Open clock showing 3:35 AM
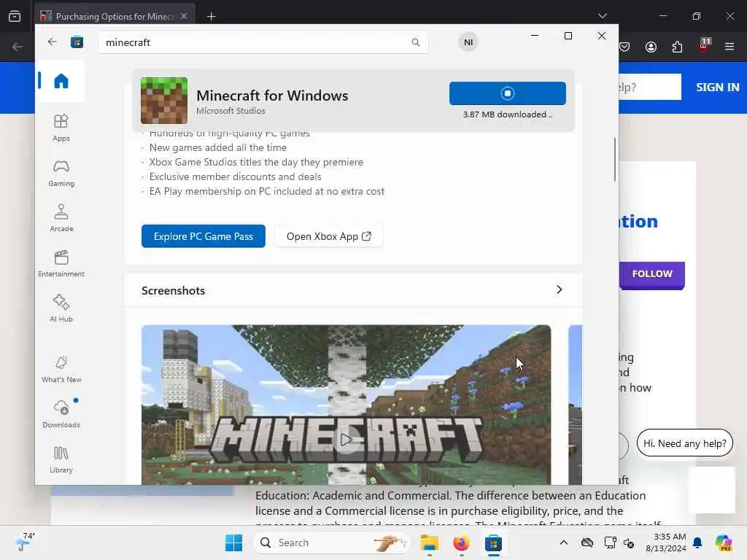 tap(665, 542)
